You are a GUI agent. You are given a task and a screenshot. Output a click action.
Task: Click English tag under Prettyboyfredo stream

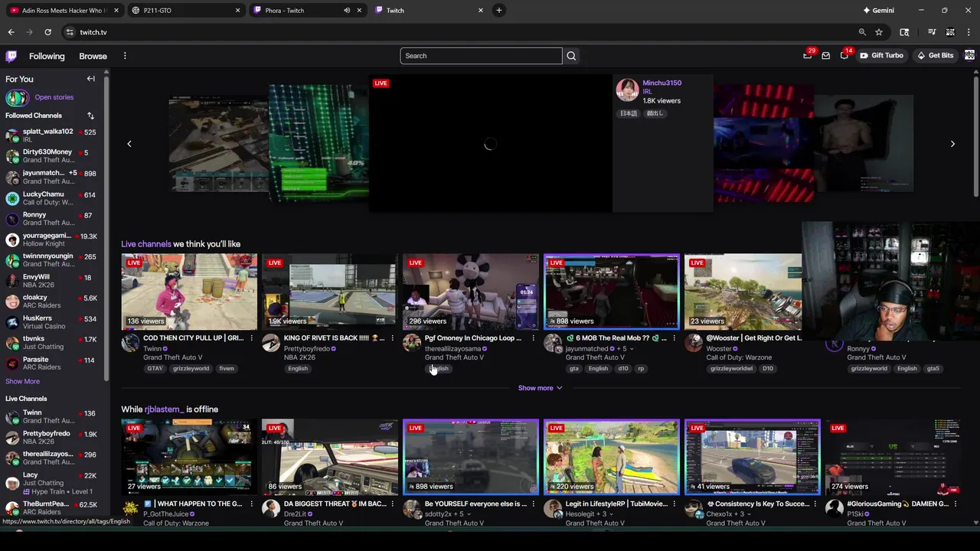click(x=298, y=369)
